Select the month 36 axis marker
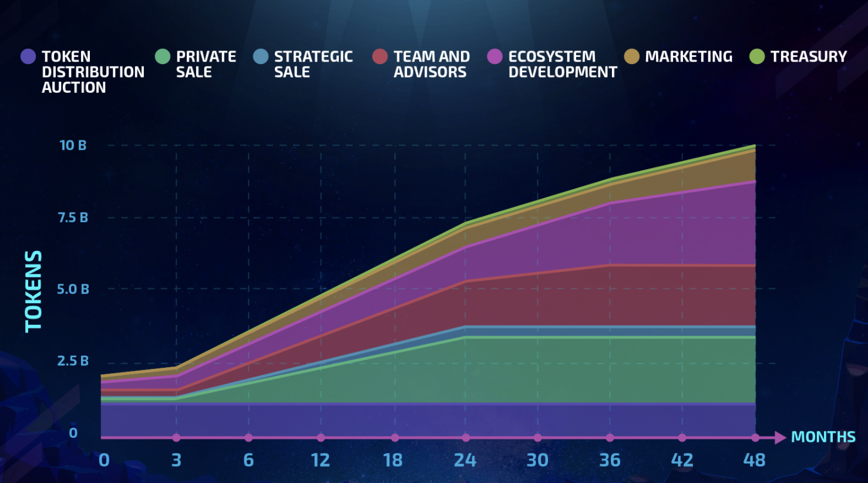 [610, 438]
